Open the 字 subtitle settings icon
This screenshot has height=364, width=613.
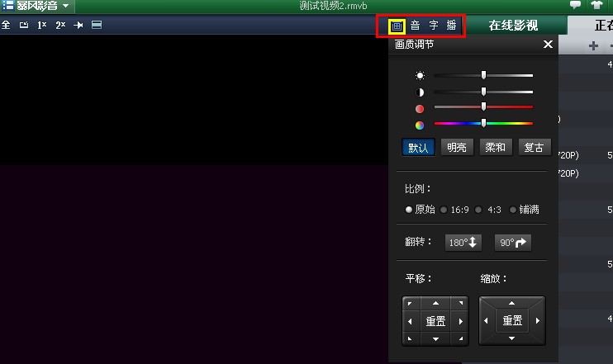(434, 26)
